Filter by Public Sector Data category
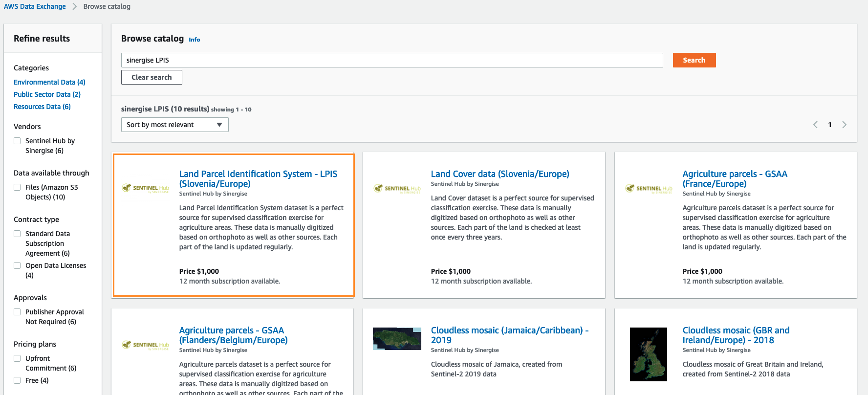This screenshot has height=395, width=868. (47, 94)
